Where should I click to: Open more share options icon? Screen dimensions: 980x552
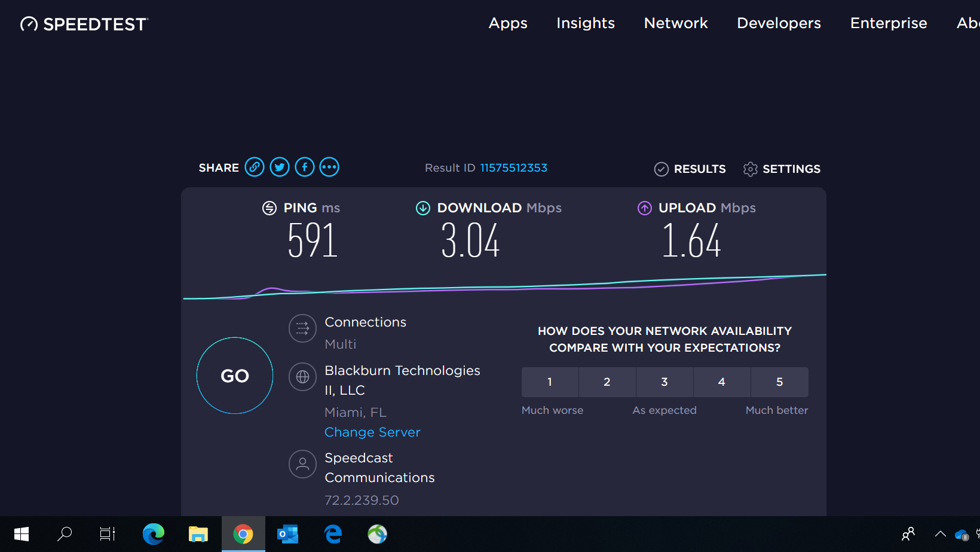(329, 167)
